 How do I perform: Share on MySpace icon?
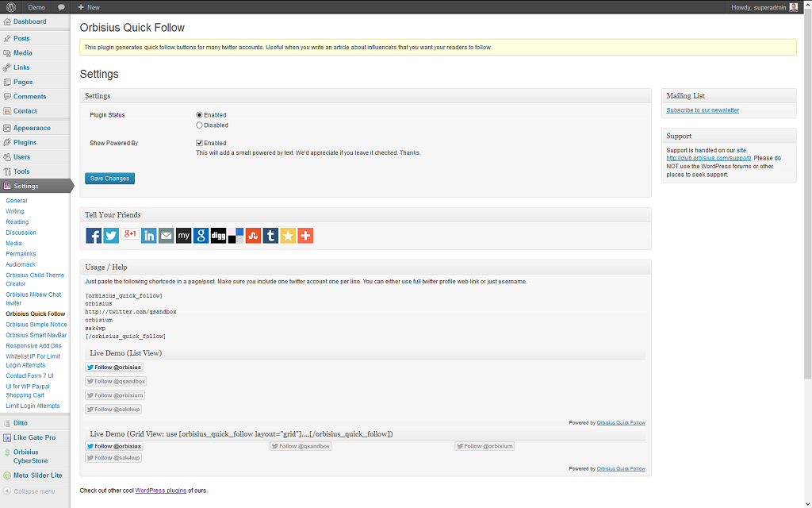184,236
